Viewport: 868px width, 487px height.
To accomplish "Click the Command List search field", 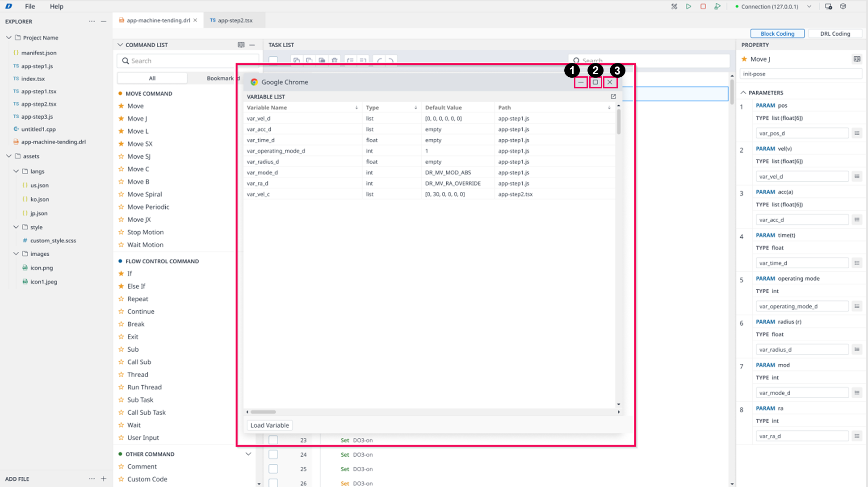I will click(x=188, y=61).
